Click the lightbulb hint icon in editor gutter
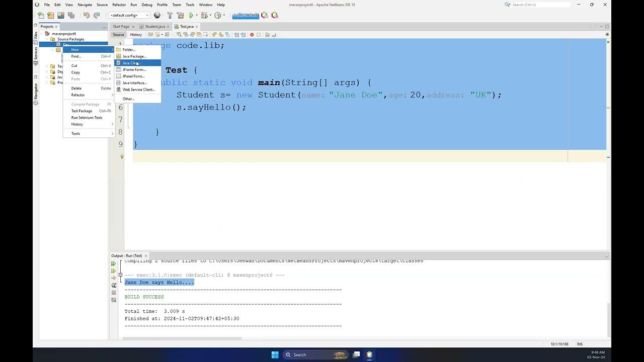 [x=122, y=156]
